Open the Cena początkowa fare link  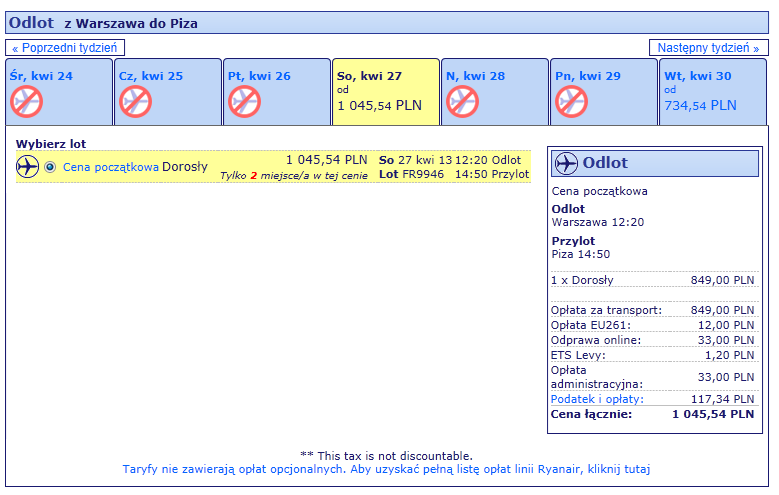[111, 167]
